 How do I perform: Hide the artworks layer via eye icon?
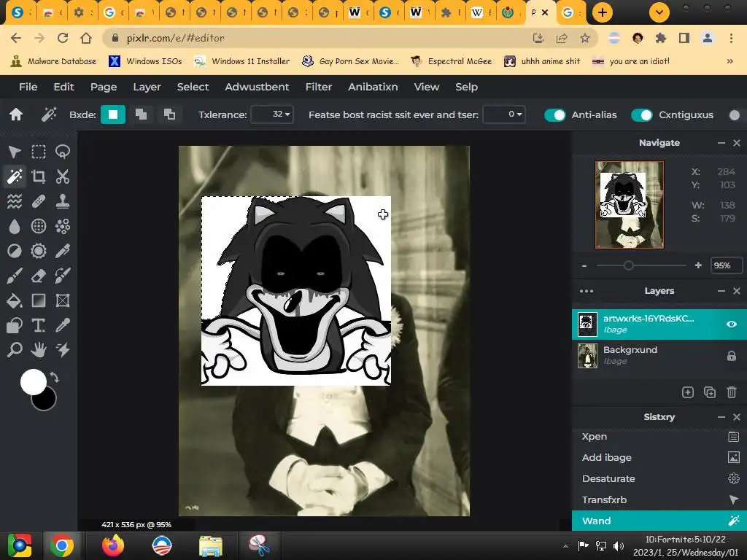pyautogui.click(x=732, y=324)
